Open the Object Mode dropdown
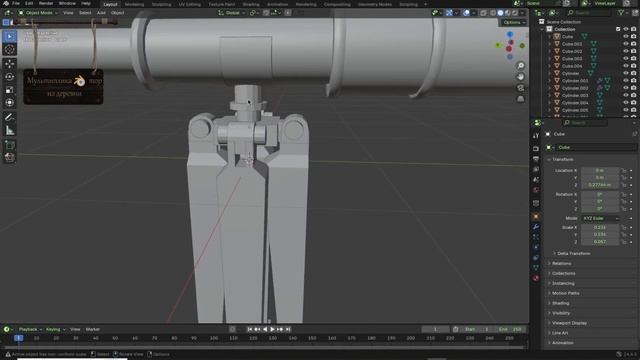The width and height of the screenshot is (640, 360). coord(38,13)
